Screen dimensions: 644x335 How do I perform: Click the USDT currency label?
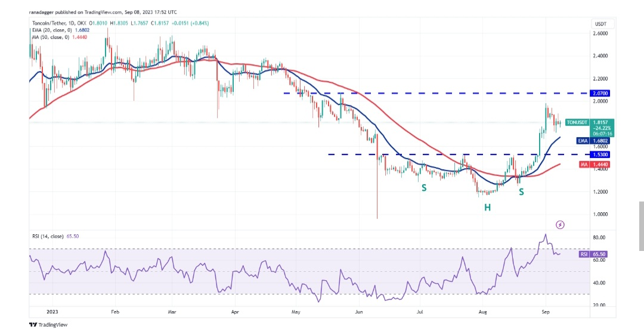coord(600,24)
